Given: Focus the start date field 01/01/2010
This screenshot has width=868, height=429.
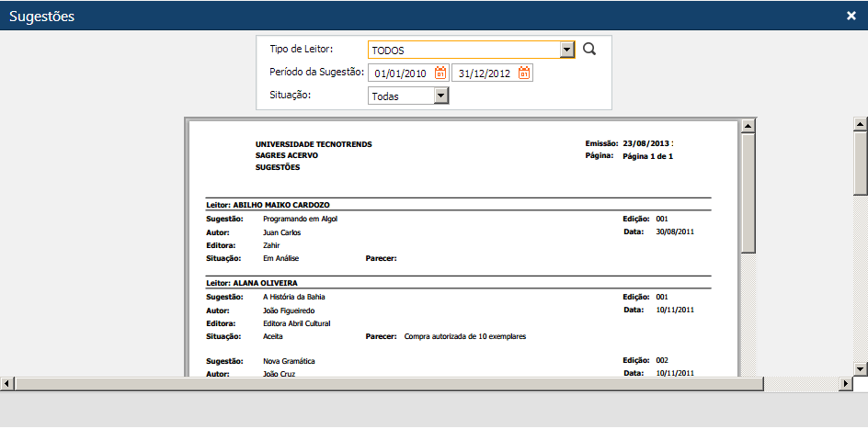Looking at the screenshot, I should click(400, 73).
